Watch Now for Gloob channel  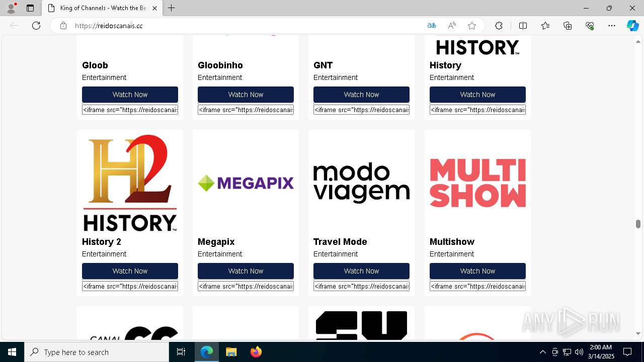pos(130,95)
